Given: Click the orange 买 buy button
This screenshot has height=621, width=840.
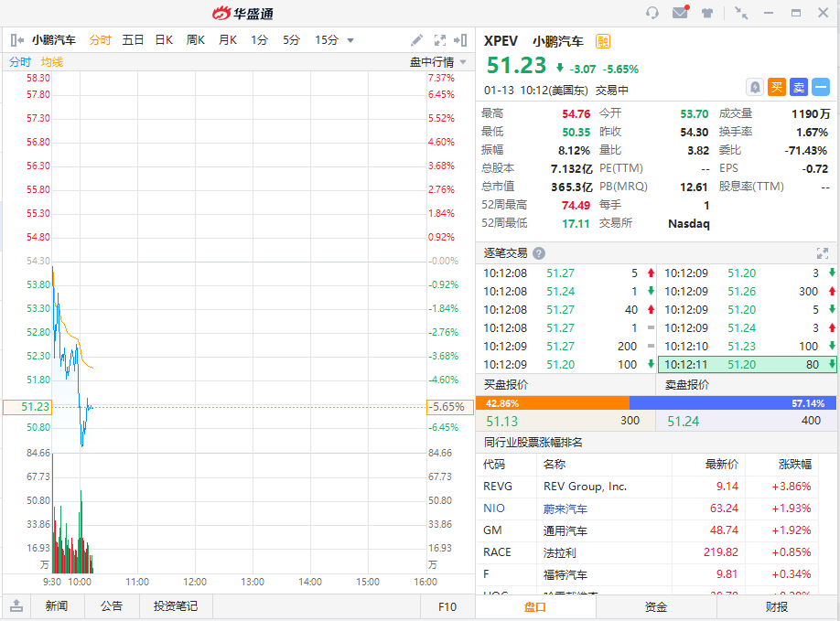Looking at the screenshot, I should [776, 87].
